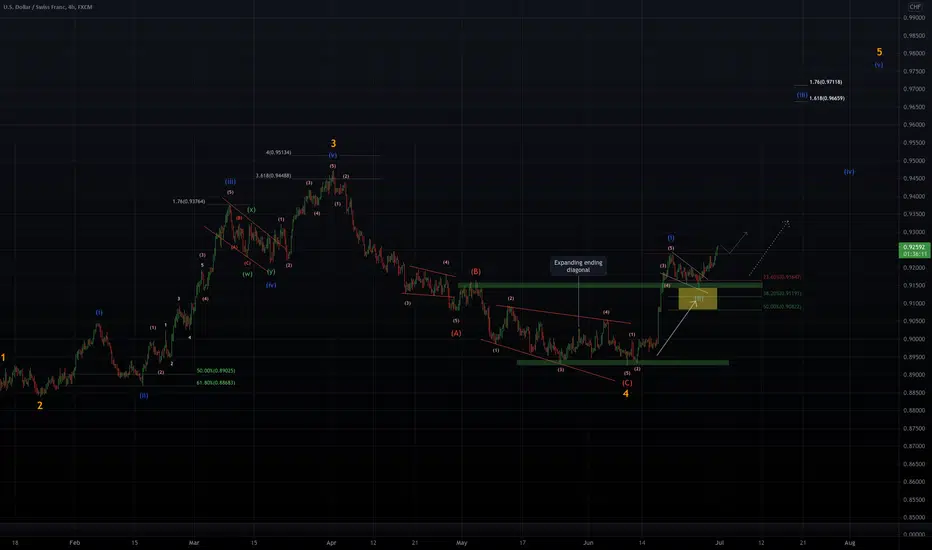Click the orange wave 5 label
The height and width of the screenshot is (550, 932).
pos(879,52)
